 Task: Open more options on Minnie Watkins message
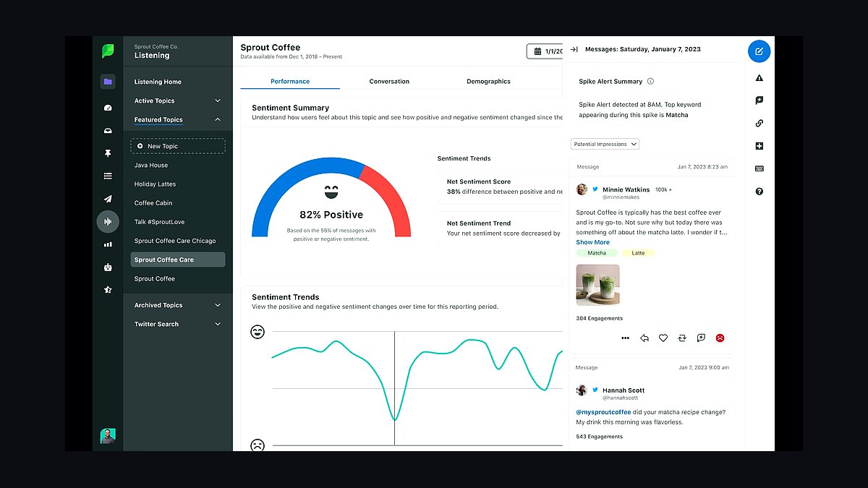tap(625, 338)
